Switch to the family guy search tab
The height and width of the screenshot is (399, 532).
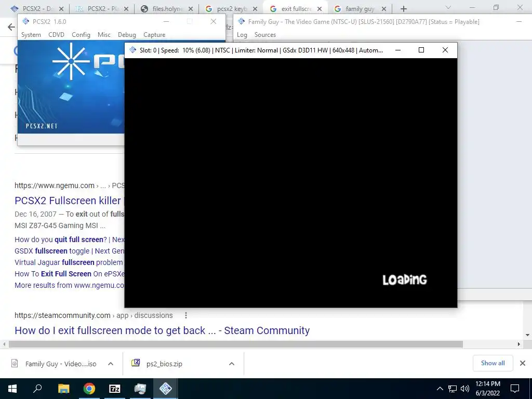pyautogui.click(x=360, y=8)
